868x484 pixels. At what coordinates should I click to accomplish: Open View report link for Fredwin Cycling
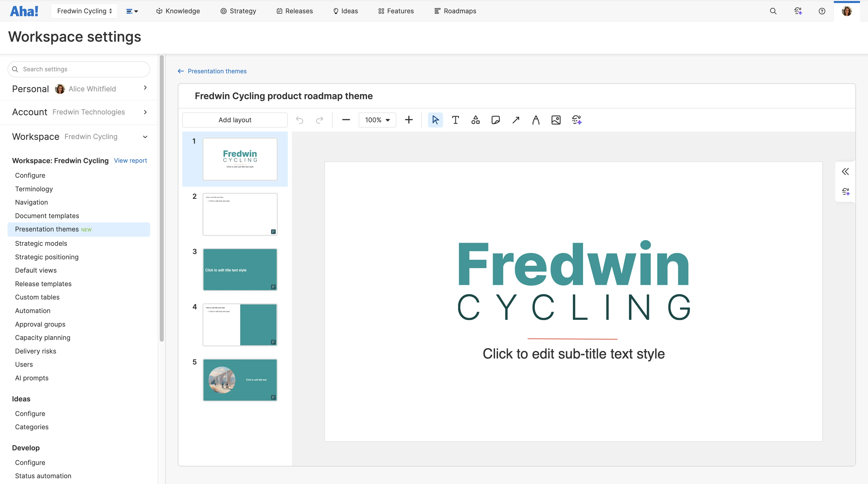point(130,160)
